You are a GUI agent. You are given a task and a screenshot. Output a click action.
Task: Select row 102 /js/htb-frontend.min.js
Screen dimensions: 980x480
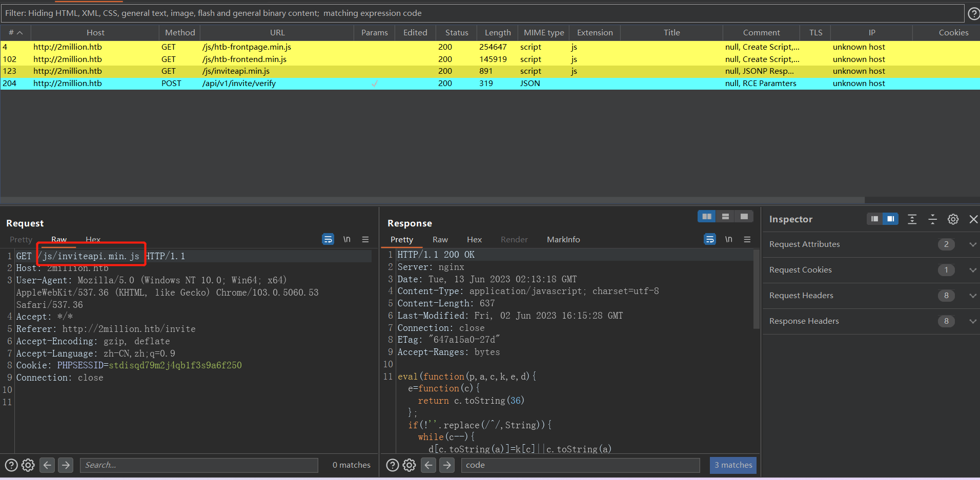pyautogui.click(x=490, y=59)
